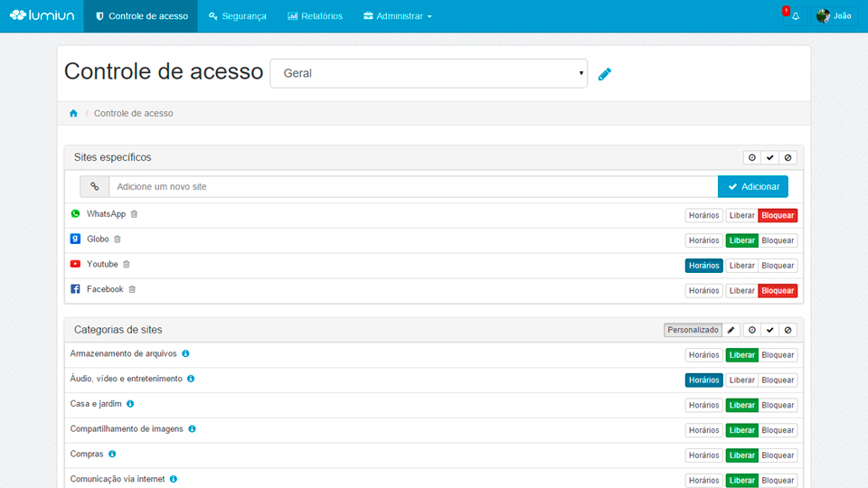Click the home icon in breadcrumb
The width and height of the screenshot is (868, 488).
tap(73, 114)
